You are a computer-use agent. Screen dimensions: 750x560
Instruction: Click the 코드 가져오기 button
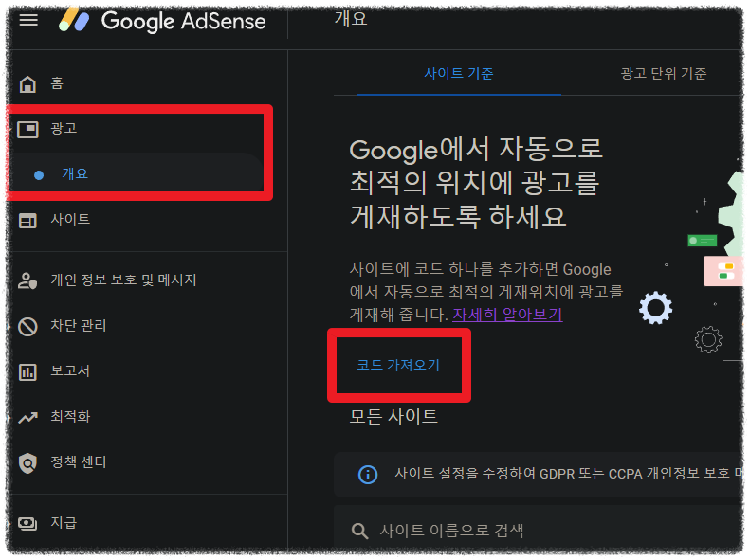tap(398, 365)
